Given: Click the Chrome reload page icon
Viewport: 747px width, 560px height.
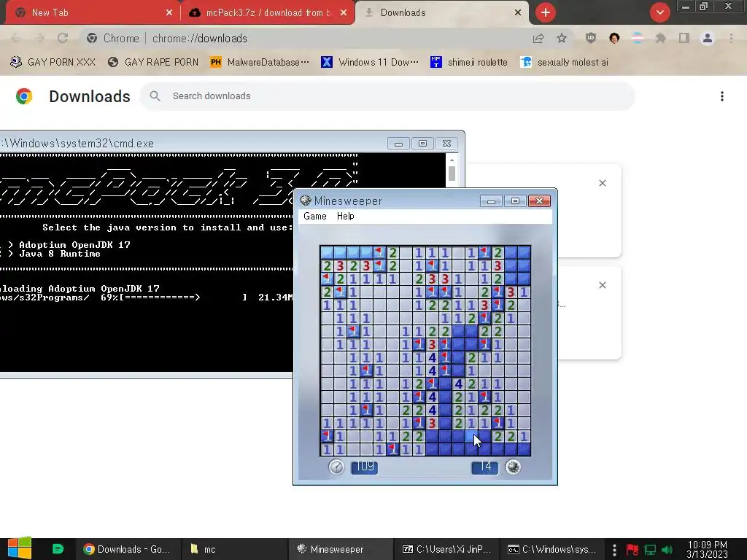Looking at the screenshot, I should click(63, 38).
